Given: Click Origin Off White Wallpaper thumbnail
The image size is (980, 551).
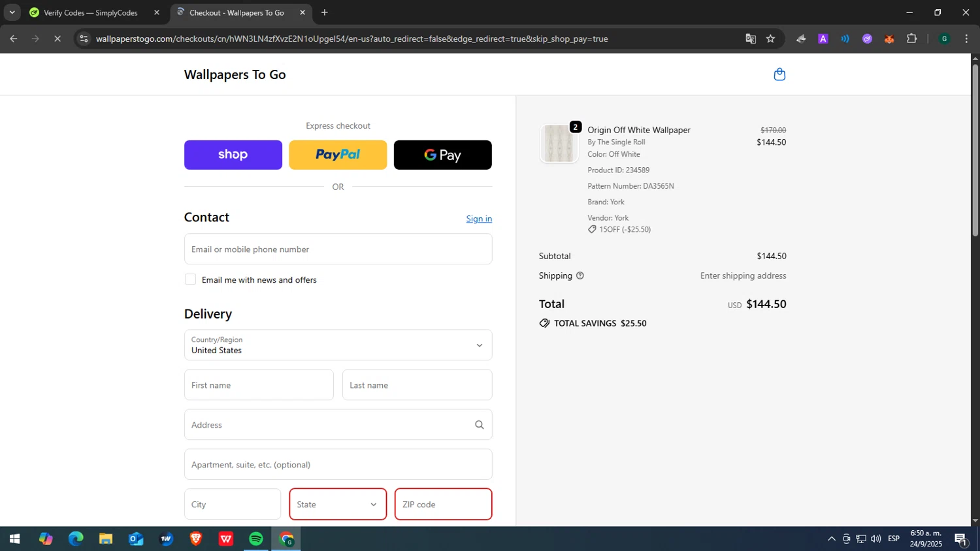Looking at the screenshot, I should click(x=559, y=143).
